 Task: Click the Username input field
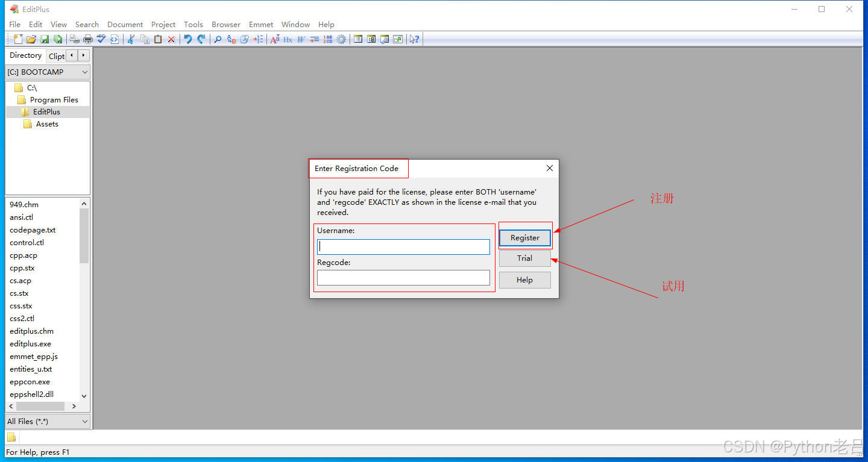click(403, 246)
